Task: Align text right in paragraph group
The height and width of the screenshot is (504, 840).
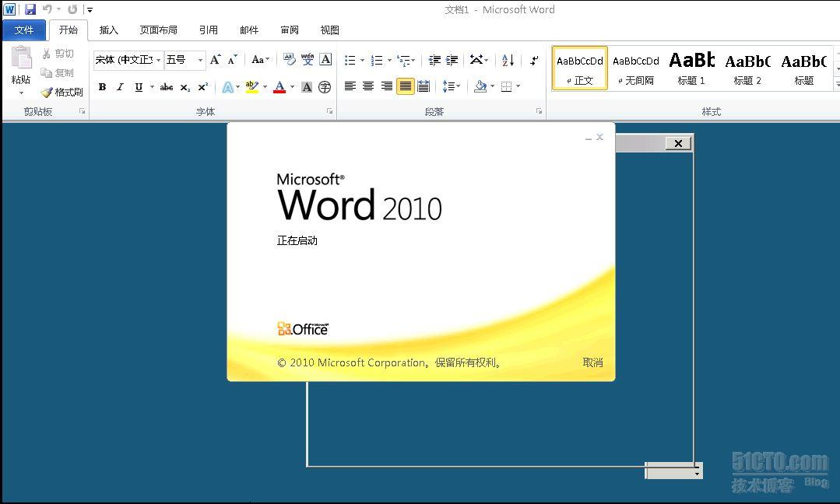Action: coord(387,86)
